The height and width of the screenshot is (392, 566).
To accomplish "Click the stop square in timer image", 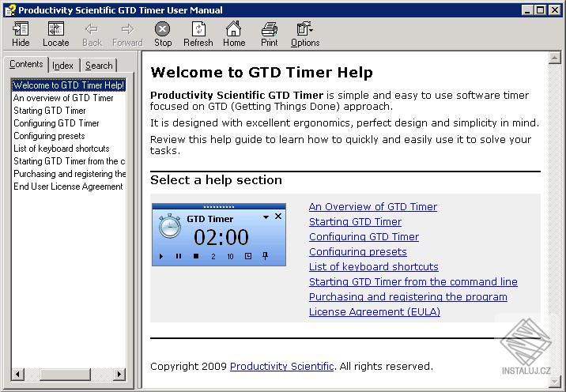I will coord(196,256).
